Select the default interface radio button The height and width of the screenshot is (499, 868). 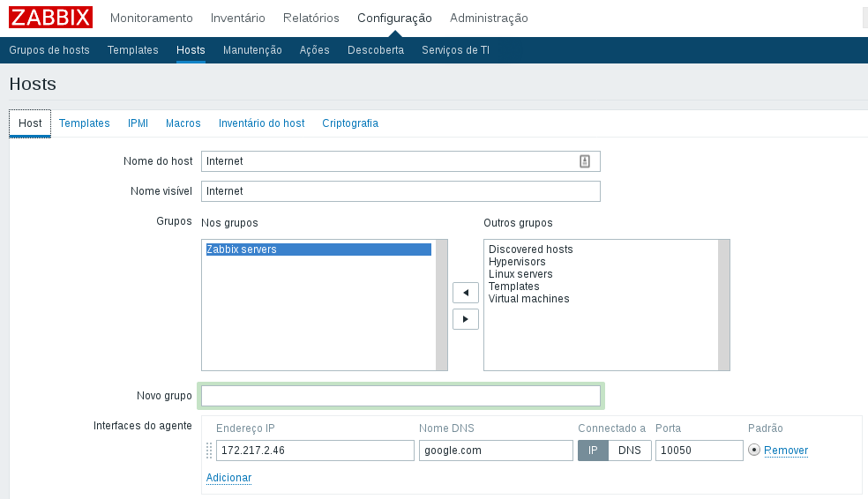753,451
